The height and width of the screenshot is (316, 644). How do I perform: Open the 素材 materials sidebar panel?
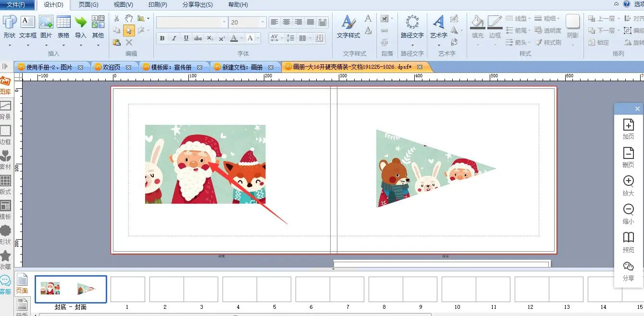pyautogui.click(x=5, y=160)
